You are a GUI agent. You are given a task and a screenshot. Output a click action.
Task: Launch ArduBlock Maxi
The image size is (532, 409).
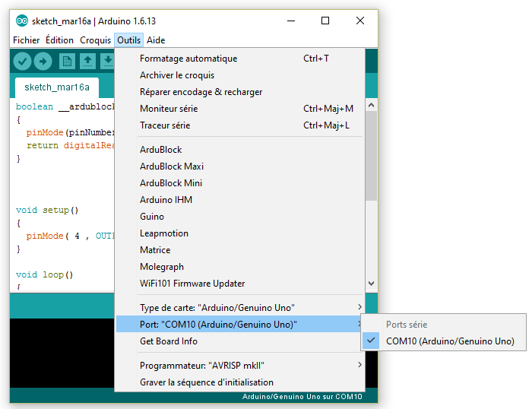(240, 166)
